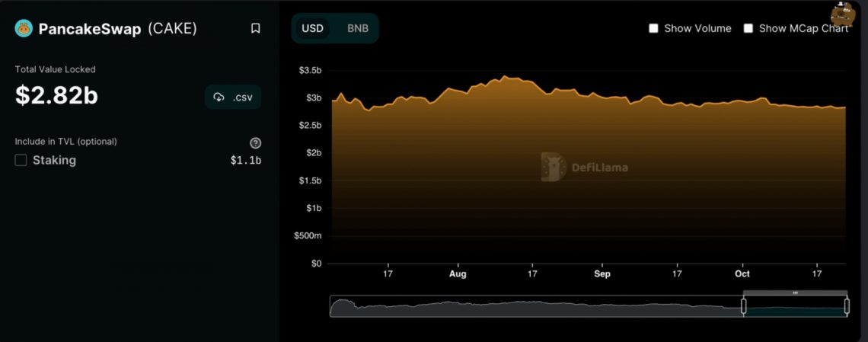The height and width of the screenshot is (342, 868).
Task: Download TVL data via .csv button
Action: [x=233, y=97]
